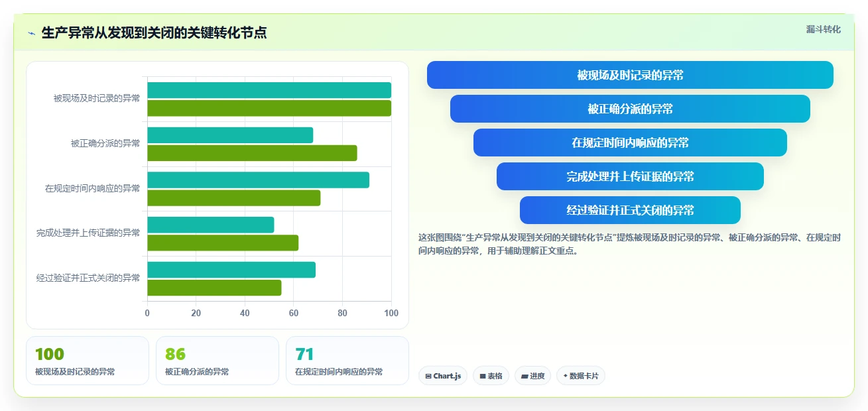Click the description paragraph starting 这张图围绕
This screenshot has width=868, height=411.
[630, 244]
